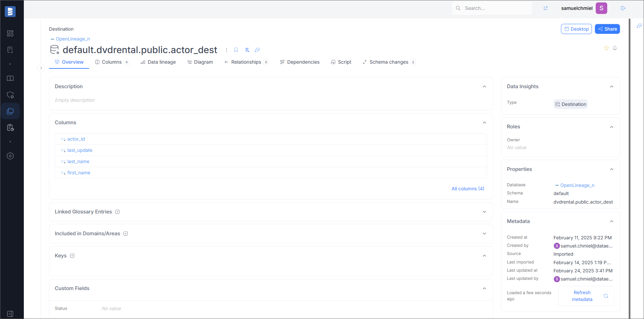644x319 pixels.
Task: Click the external link icon beside the search box
Action: tap(546, 8)
